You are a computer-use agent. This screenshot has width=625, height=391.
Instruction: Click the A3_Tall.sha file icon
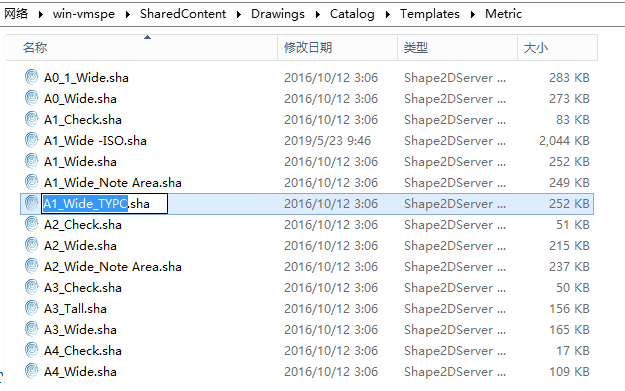[x=31, y=308]
